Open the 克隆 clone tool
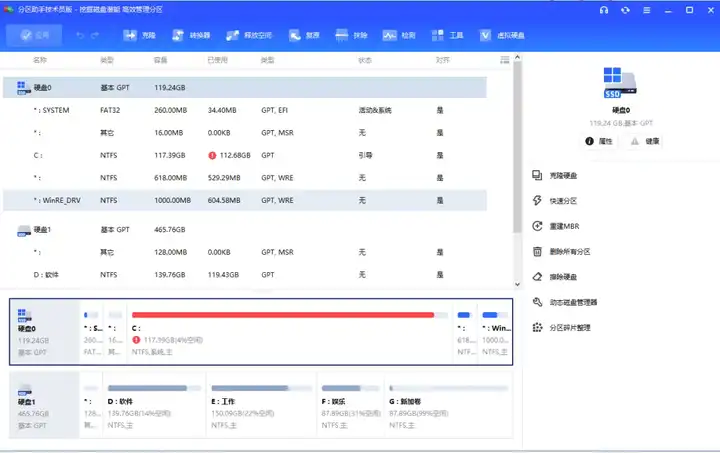 [139, 35]
